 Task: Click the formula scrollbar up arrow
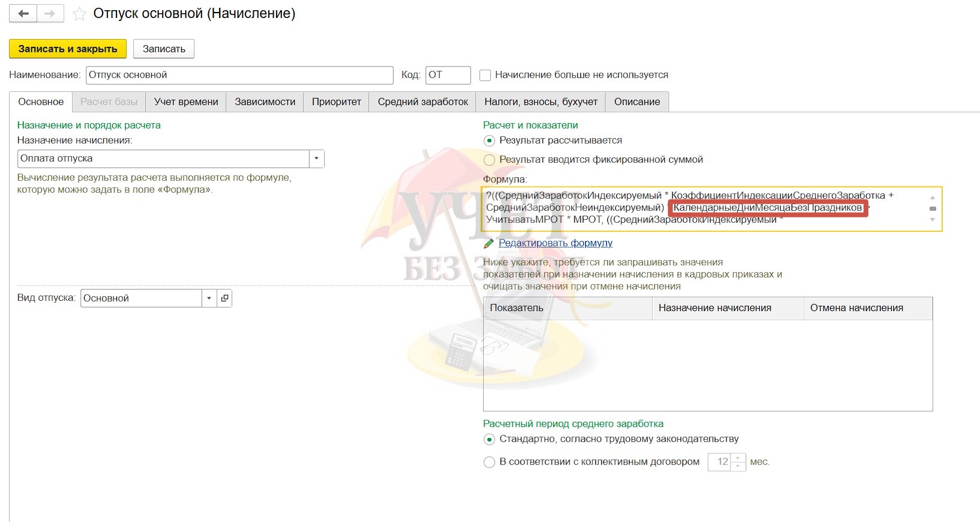point(933,197)
